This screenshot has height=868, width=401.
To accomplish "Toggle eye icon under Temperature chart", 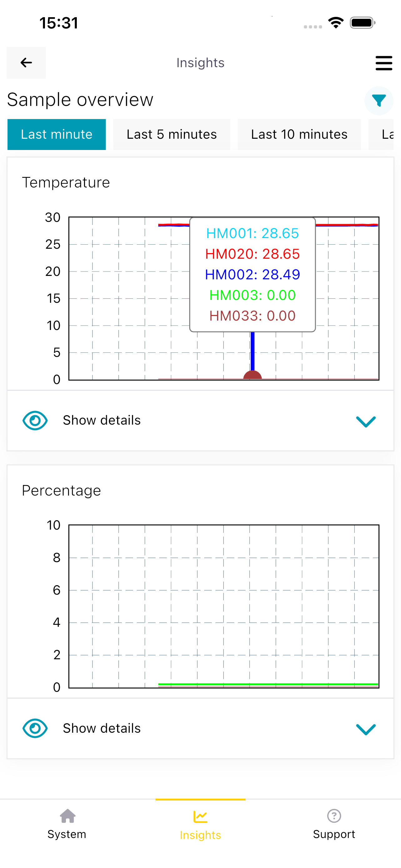I will (35, 421).
